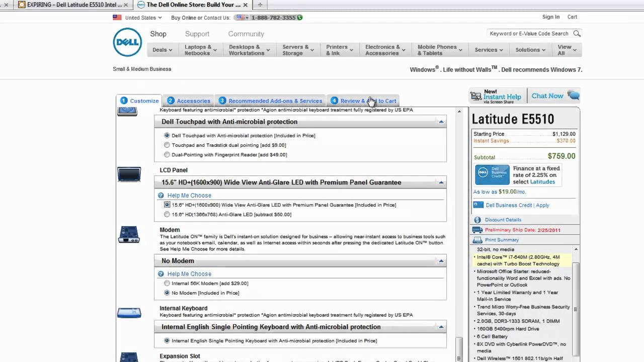The height and width of the screenshot is (362, 644).
Task: Open the Support top menu
Action: tap(197, 34)
